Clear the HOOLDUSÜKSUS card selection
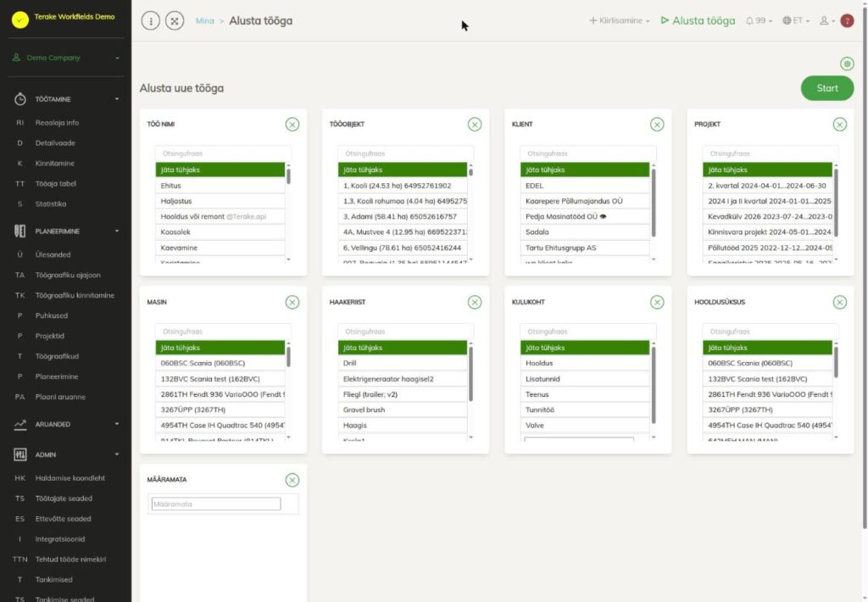The height and width of the screenshot is (602, 868). [840, 303]
